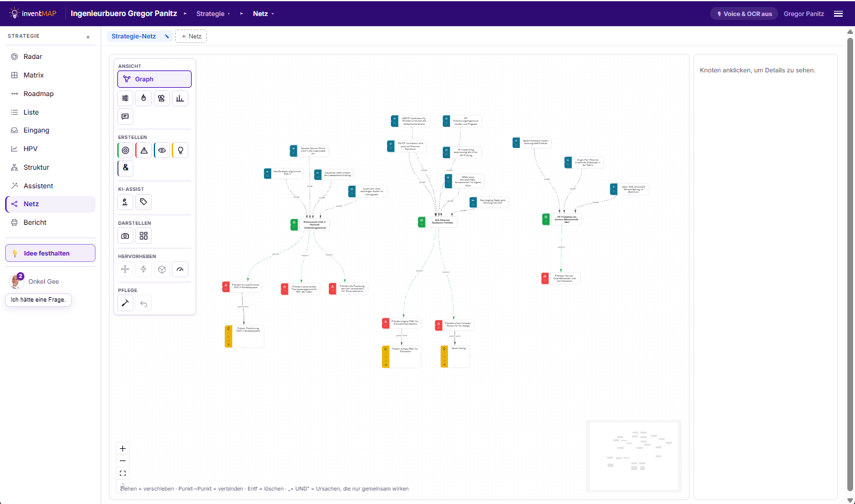Click the lightbulb icon under Erstellen

pyautogui.click(x=180, y=150)
